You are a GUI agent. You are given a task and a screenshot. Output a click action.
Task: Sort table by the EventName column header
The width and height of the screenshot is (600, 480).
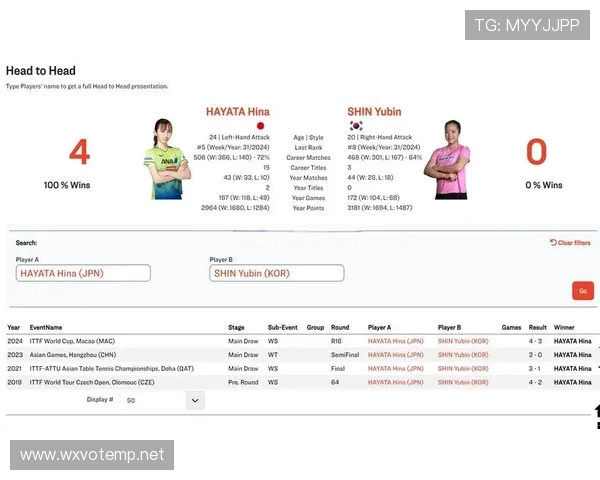point(46,327)
